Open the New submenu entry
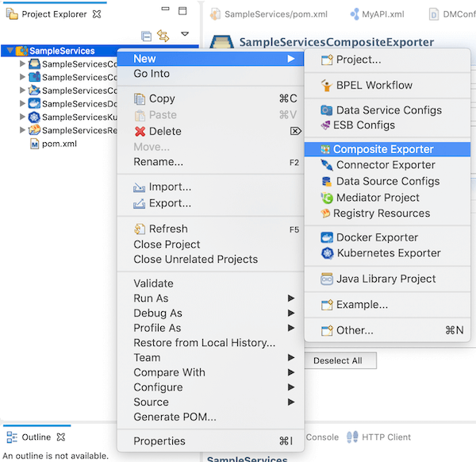The width and height of the screenshot is (476, 462). pos(210,59)
